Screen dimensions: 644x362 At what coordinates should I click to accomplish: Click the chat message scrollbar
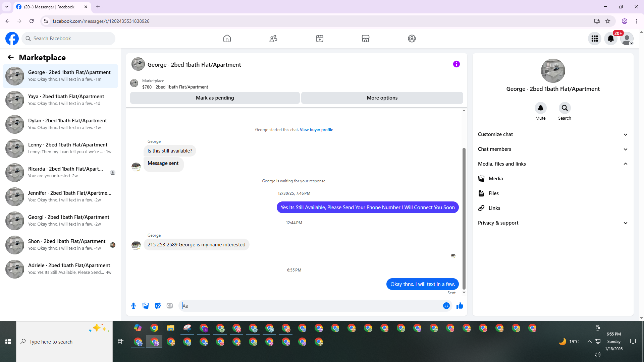[464, 218]
